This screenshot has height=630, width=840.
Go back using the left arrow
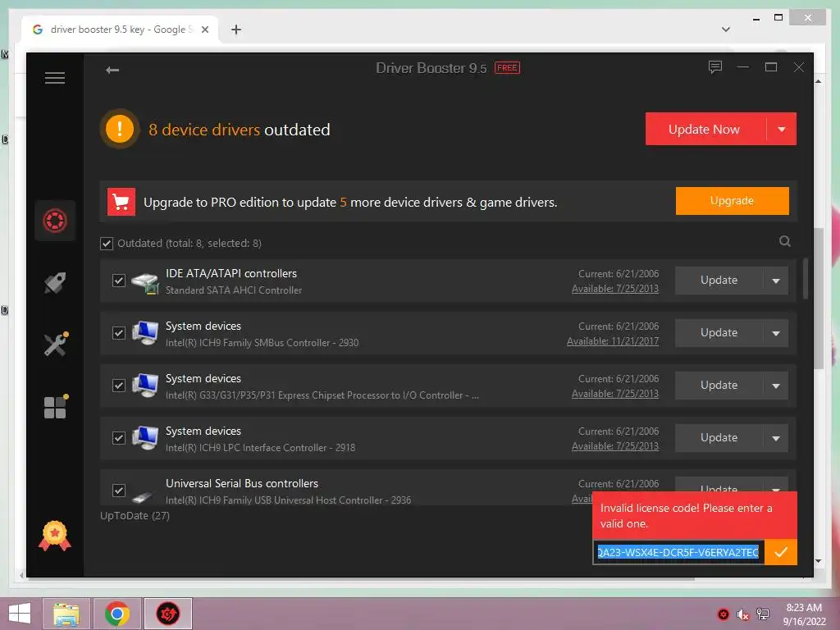click(112, 71)
